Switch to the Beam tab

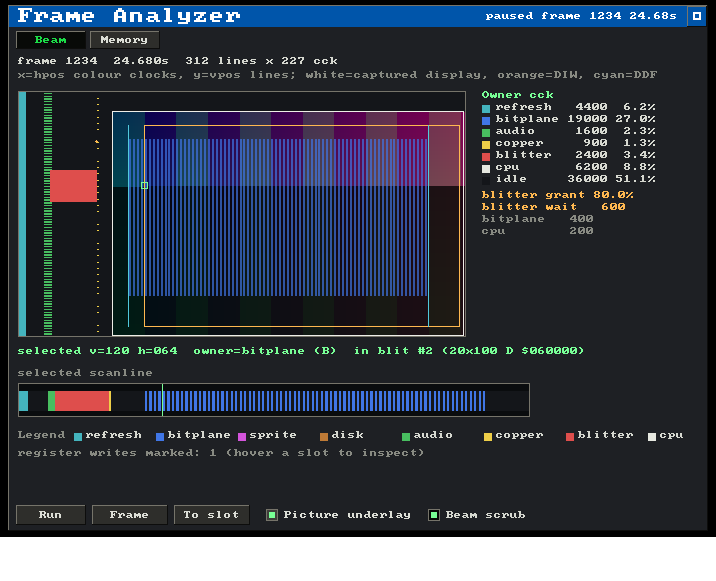[x=51, y=40]
